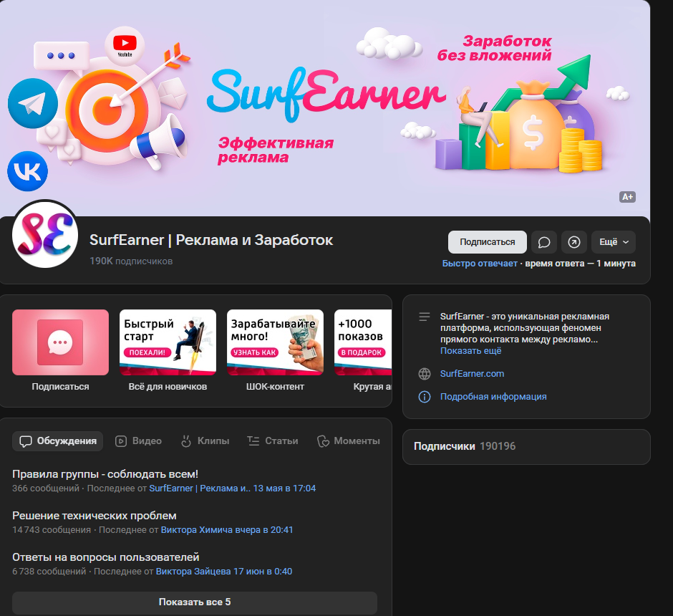Open the message bubble icon next to Подписаться
This screenshot has height=616, width=673.
click(x=544, y=242)
